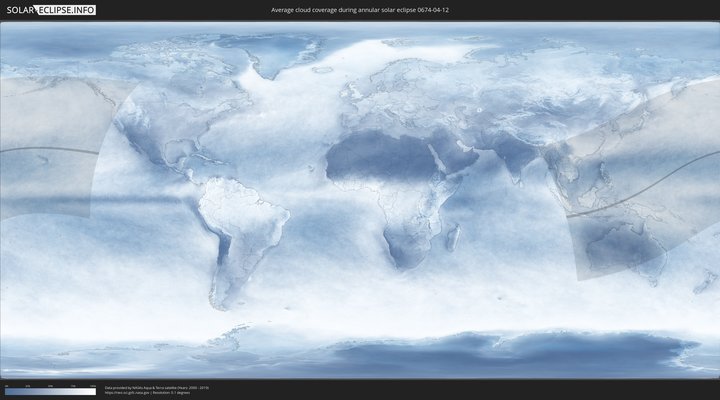Click the cloud coverage color gradient legend

pos(50,391)
